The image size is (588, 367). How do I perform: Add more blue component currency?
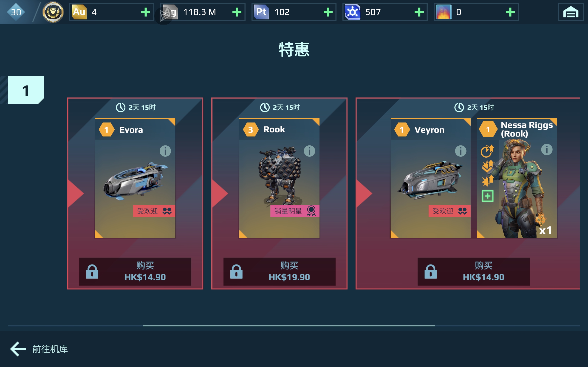tap(419, 12)
